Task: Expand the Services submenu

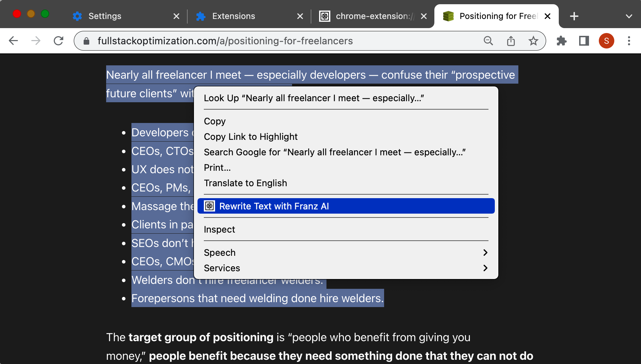Action: (x=346, y=268)
